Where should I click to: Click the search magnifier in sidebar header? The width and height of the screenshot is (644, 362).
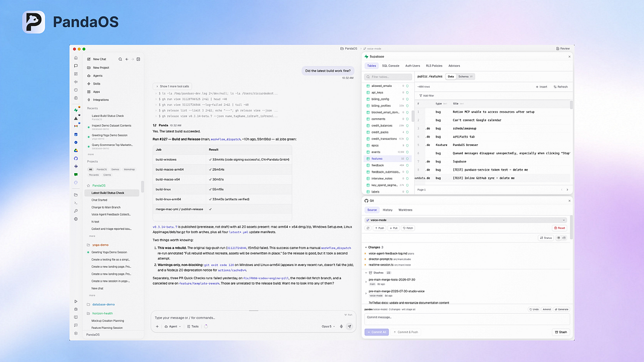[x=120, y=59]
